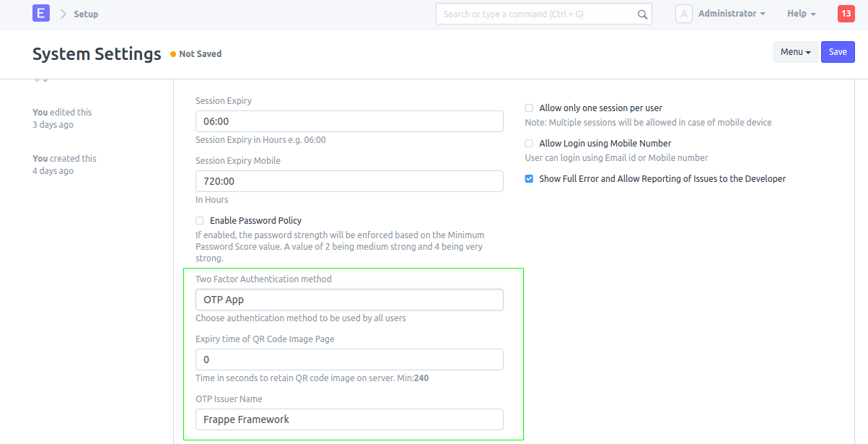The image size is (868, 444).
Task: Click the OTP Issuer Name field
Action: click(349, 419)
